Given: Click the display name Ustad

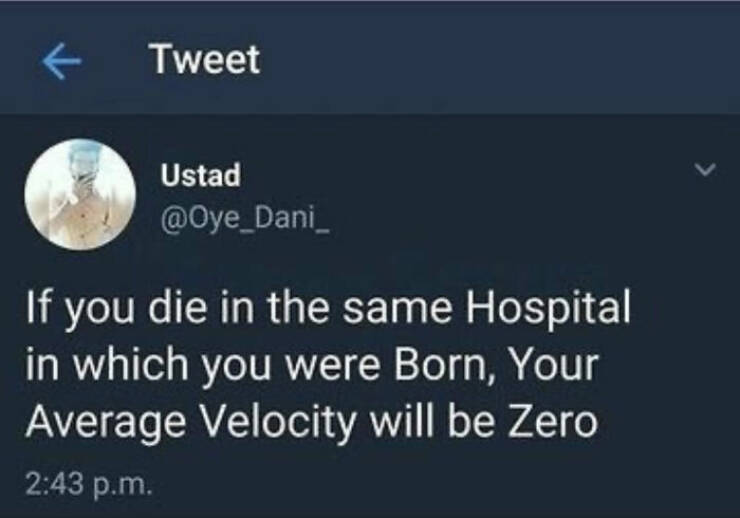Looking at the screenshot, I should tap(200, 176).
